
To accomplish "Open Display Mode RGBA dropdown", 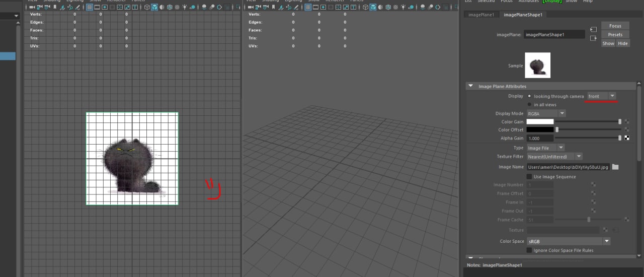I will pyautogui.click(x=546, y=114).
